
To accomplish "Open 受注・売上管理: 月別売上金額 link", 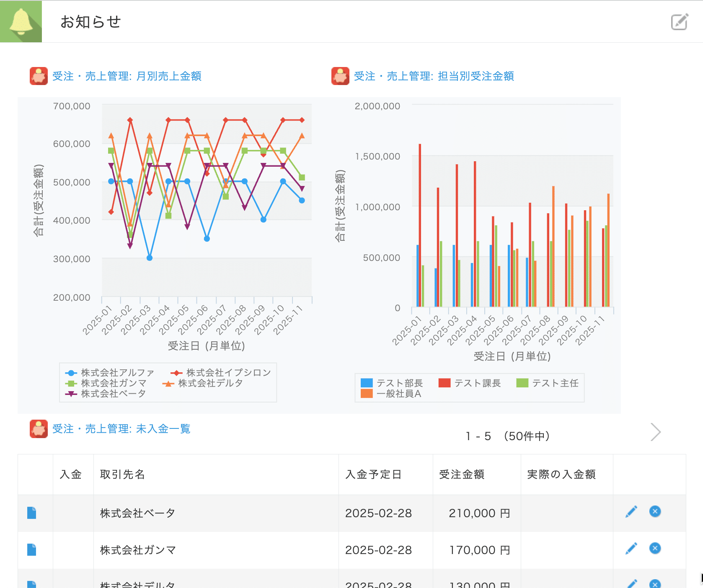I will point(127,76).
